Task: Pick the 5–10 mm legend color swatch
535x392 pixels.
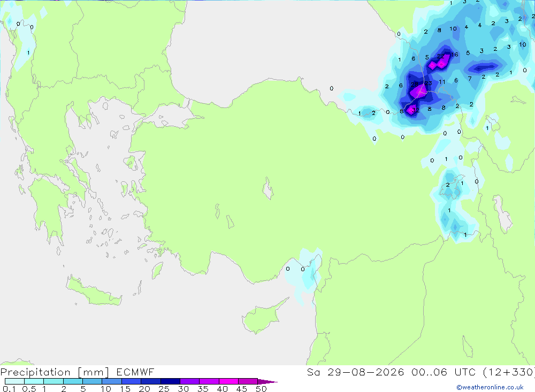Action: 92,381
